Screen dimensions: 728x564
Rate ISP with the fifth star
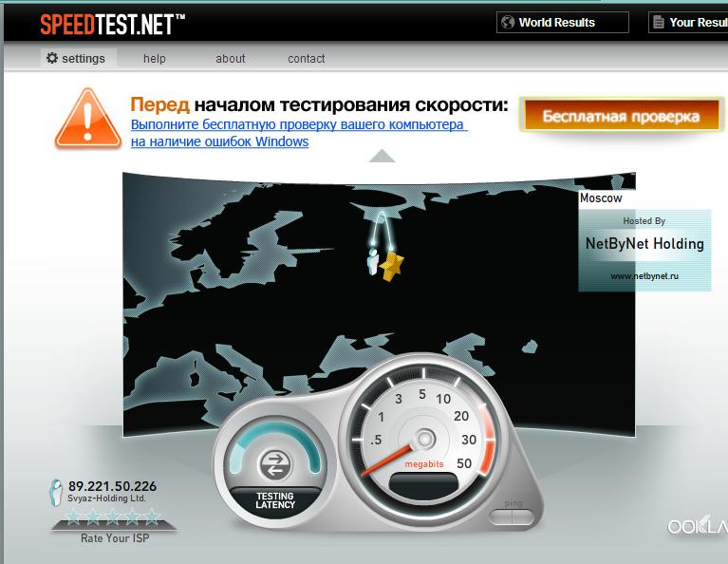[x=152, y=517]
